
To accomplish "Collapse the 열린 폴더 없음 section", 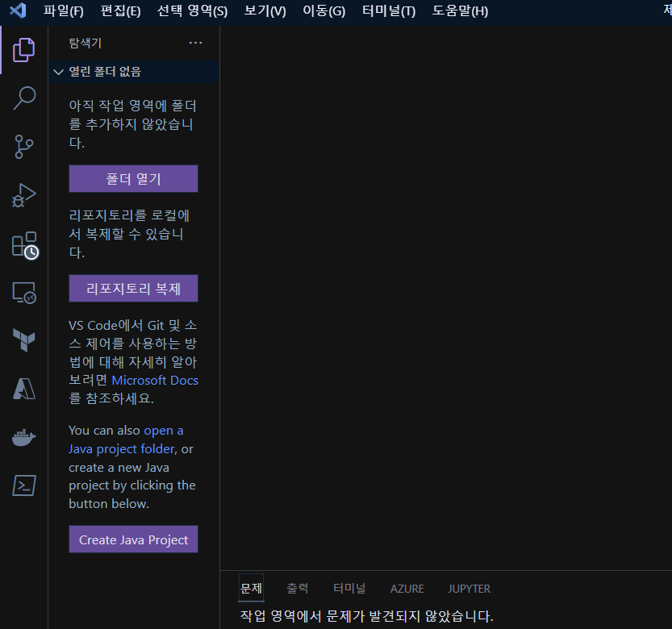I will click(134, 72).
